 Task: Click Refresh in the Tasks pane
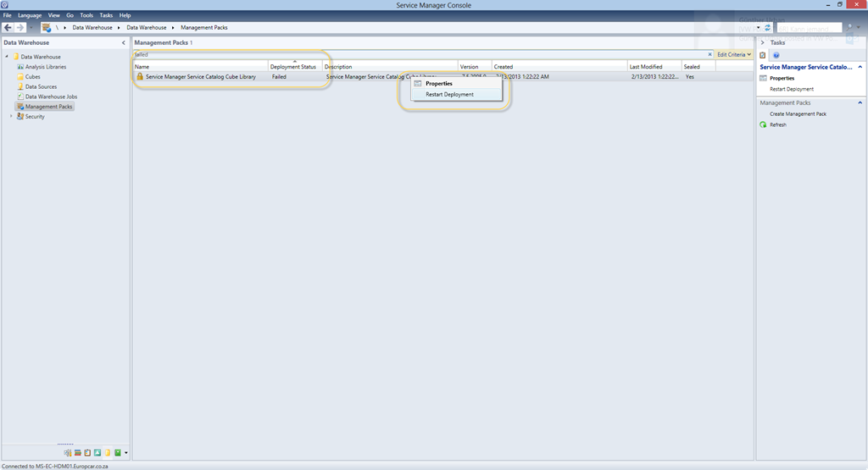pyautogui.click(x=777, y=124)
